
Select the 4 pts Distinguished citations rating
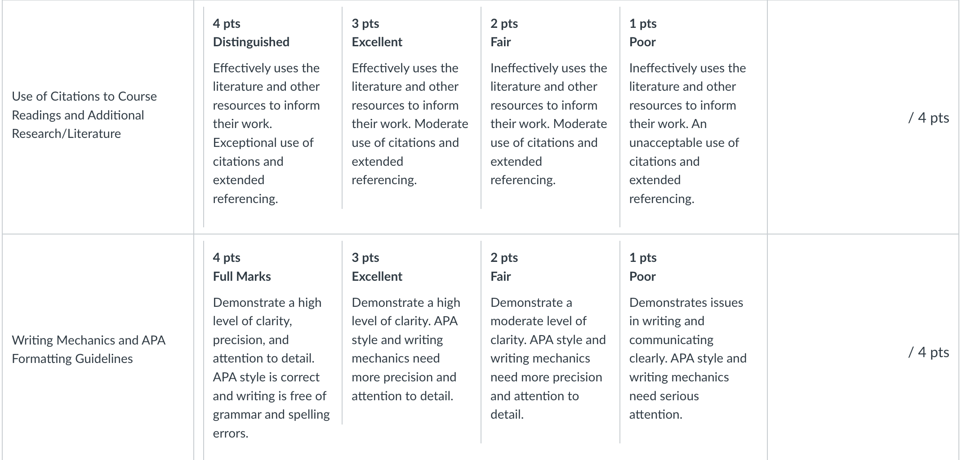coord(272,117)
